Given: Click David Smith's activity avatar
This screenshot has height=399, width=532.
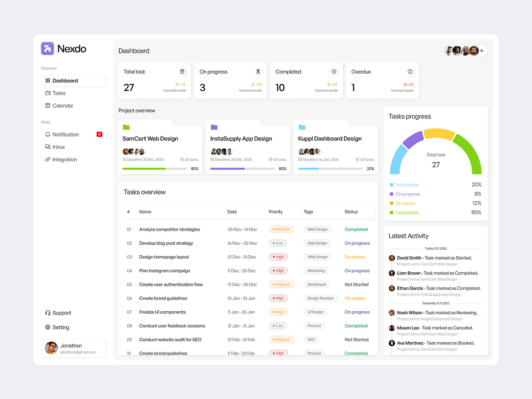Looking at the screenshot, I should click(392, 258).
